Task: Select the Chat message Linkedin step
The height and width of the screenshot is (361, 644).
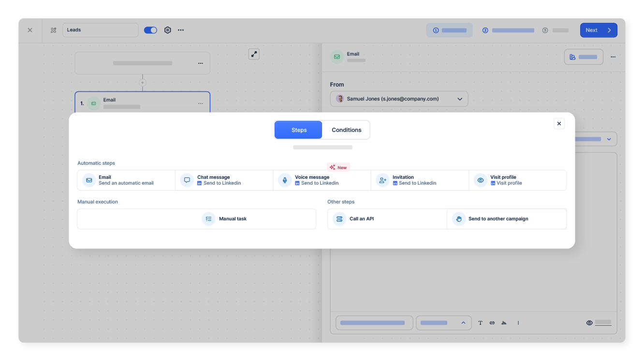Action: (224, 180)
